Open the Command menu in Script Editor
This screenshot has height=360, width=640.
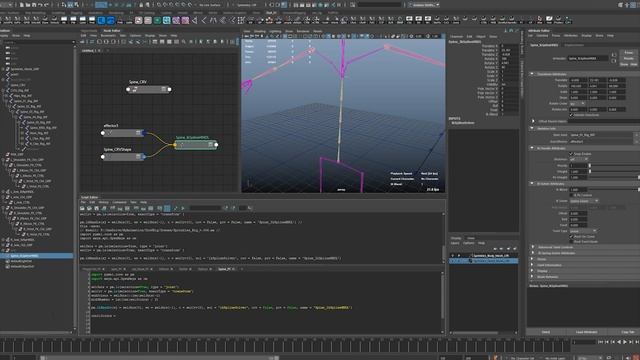[x=120, y=202]
